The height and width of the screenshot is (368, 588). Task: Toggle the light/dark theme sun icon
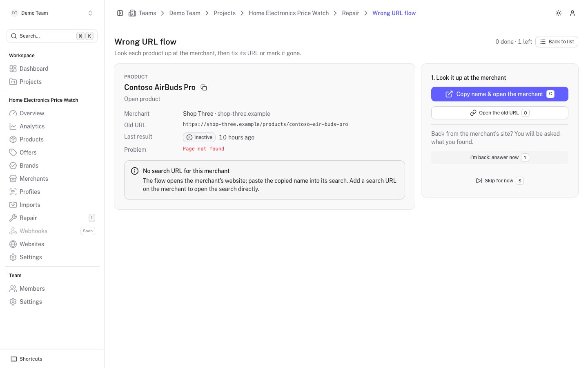point(559,13)
